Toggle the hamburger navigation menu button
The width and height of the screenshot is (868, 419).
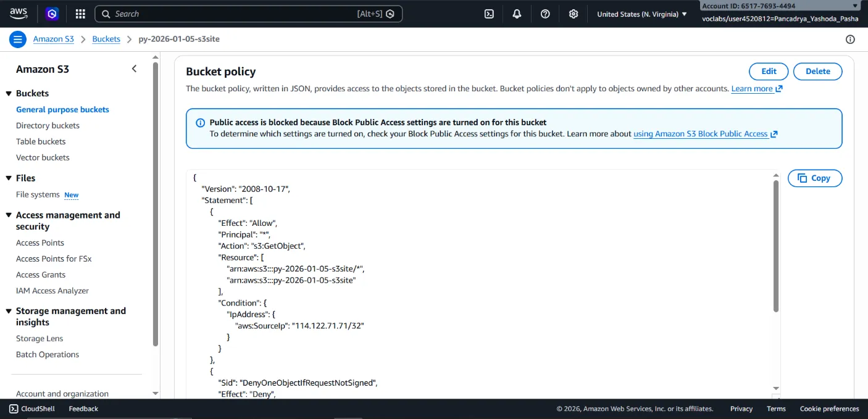click(18, 39)
